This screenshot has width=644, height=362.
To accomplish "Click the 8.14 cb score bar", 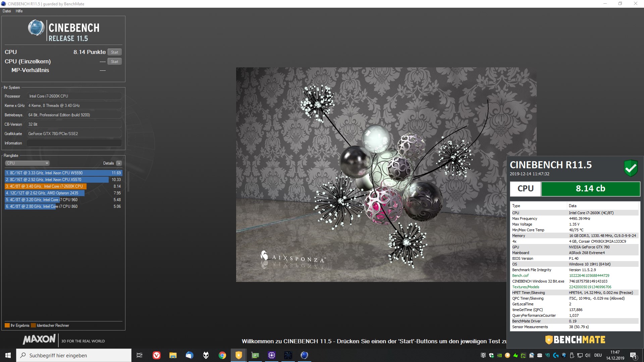I will 590,189.
